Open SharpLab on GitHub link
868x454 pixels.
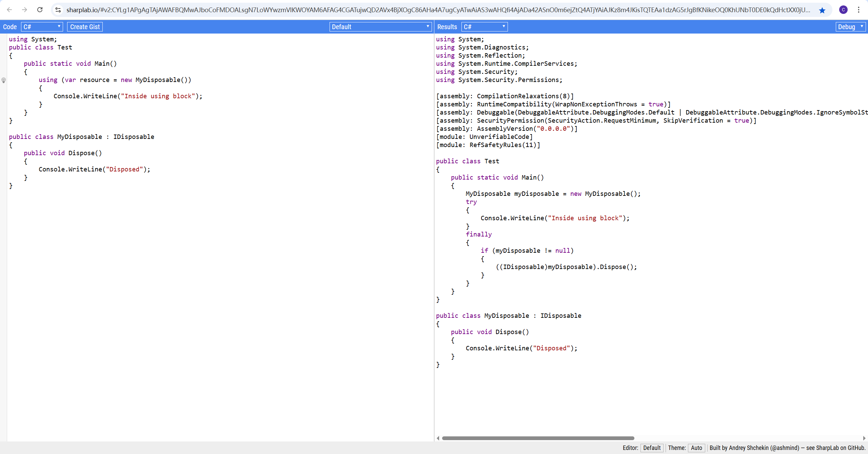click(840, 448)
